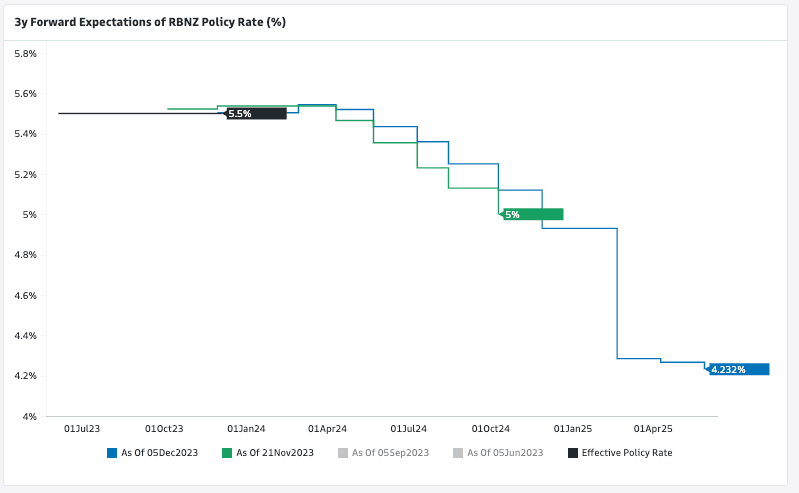Viewport: 799px width, 493px height.
Task: Enable the As Of 05Jun2023 series
Action: pyautogui.click(x=505, y=453)
